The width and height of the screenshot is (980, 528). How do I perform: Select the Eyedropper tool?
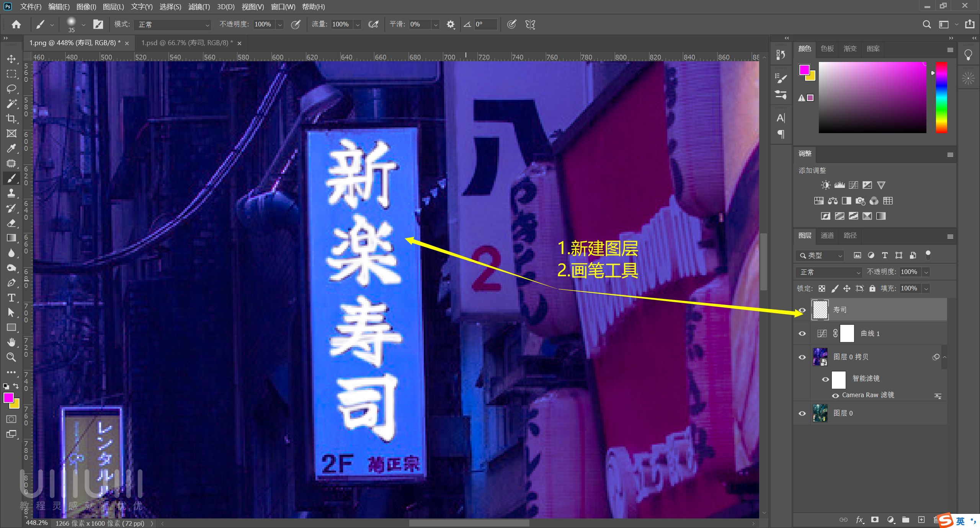tap(11, 148)
